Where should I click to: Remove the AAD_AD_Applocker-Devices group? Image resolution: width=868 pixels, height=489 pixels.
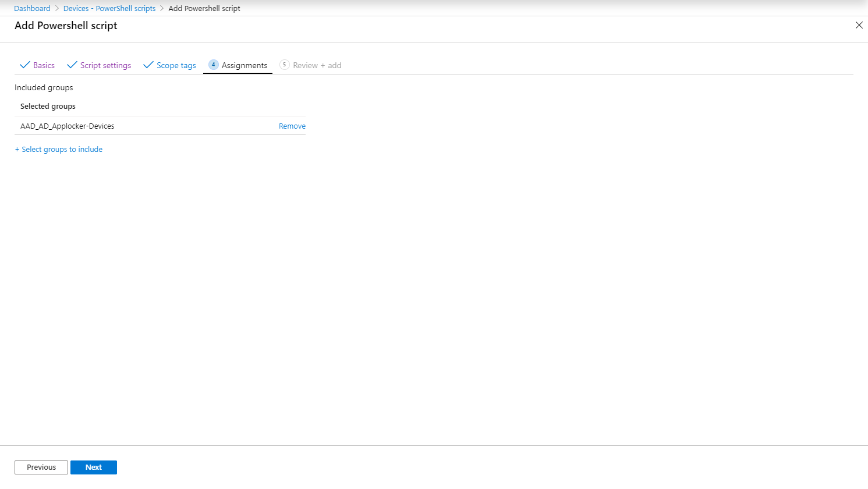[x=292, y=126]
